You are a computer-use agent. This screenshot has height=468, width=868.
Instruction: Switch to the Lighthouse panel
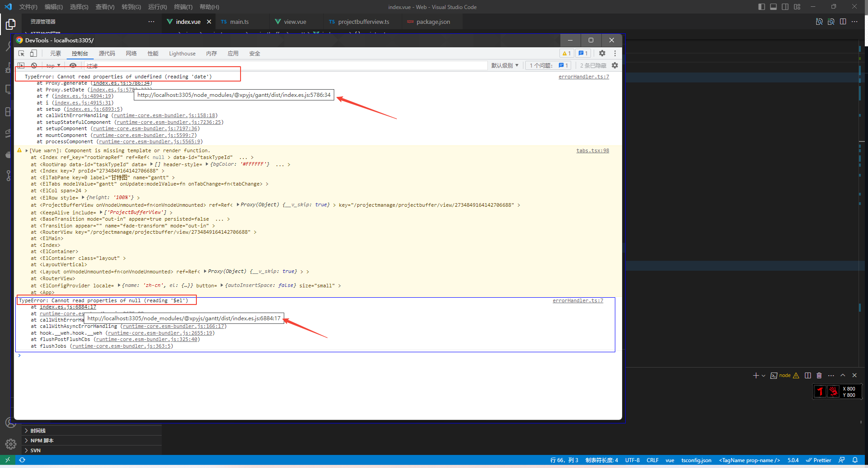pos(182,53)
